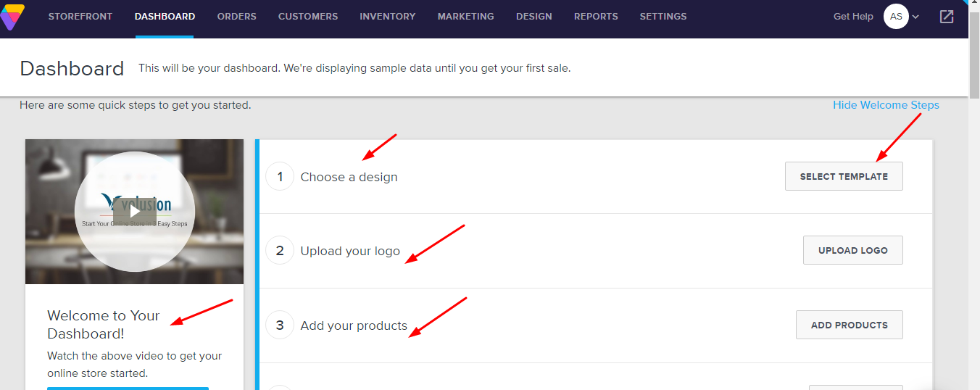
Task: Open the Storefront menu
Action: [80, 17]
